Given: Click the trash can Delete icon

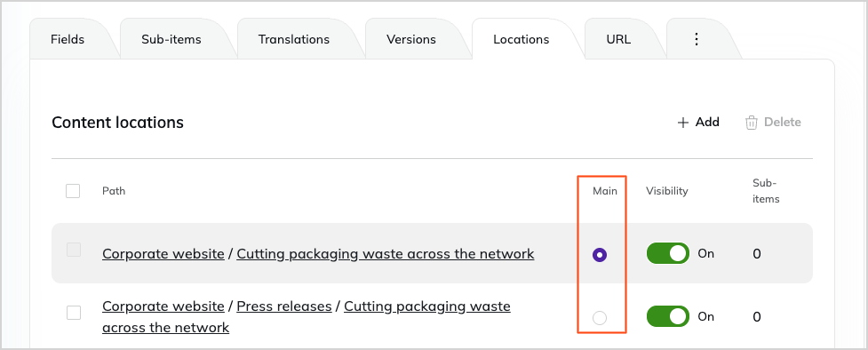Looking at the screenshot, I should [752, 123].
